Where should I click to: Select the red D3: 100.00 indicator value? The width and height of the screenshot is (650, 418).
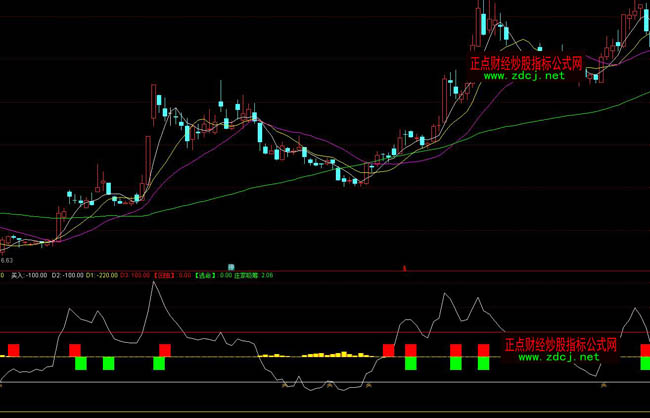136,274
